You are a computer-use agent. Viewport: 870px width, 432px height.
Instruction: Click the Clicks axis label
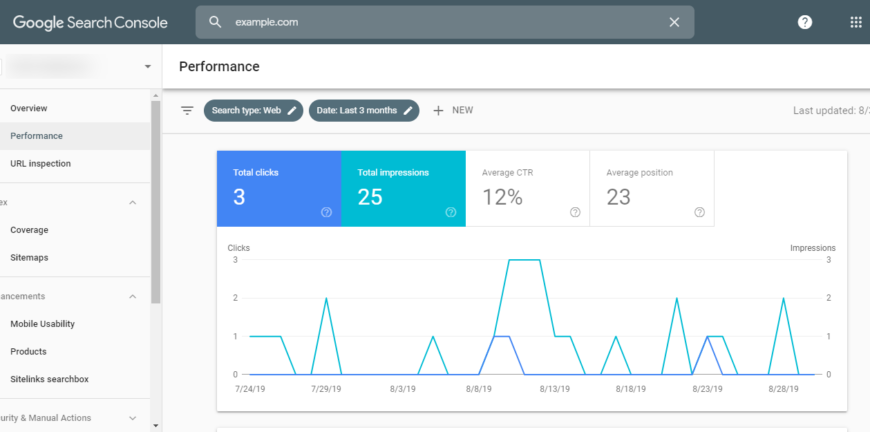[x=239, y=248]
